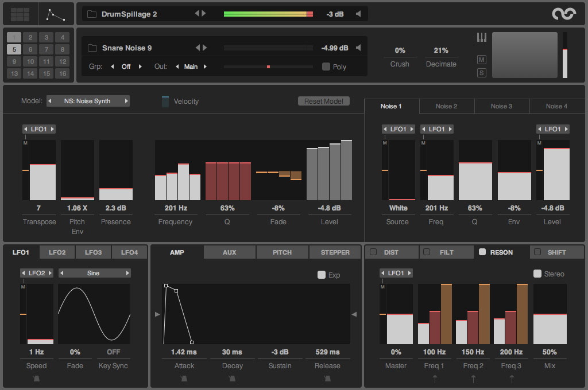
Task: Click the up arrow below Freq 1
Action: pos(435,379)
